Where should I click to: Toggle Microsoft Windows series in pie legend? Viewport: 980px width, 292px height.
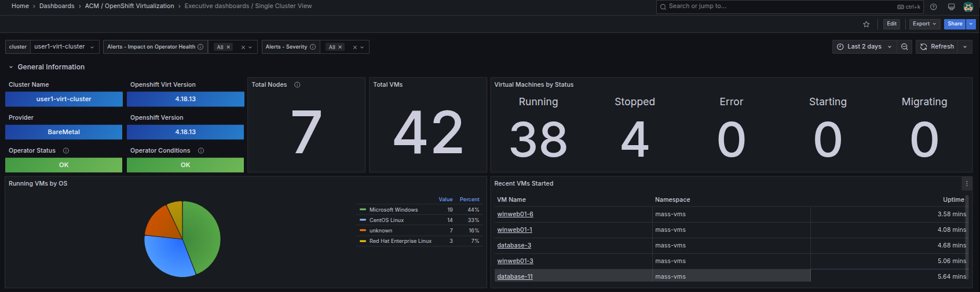[393, 210]
